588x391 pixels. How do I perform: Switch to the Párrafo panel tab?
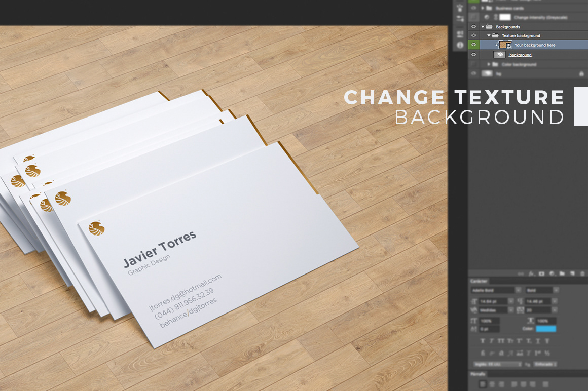[477, 374]
